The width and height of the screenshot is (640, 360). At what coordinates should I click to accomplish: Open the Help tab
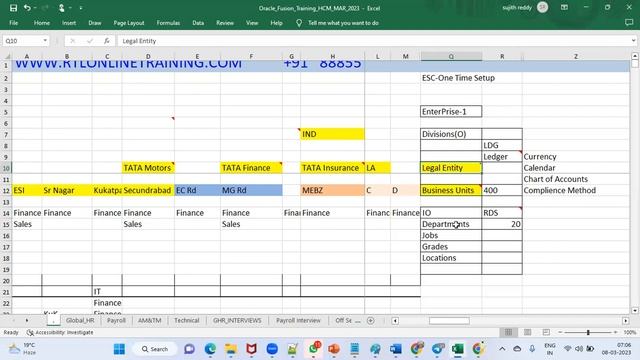[x=276, y=23]
